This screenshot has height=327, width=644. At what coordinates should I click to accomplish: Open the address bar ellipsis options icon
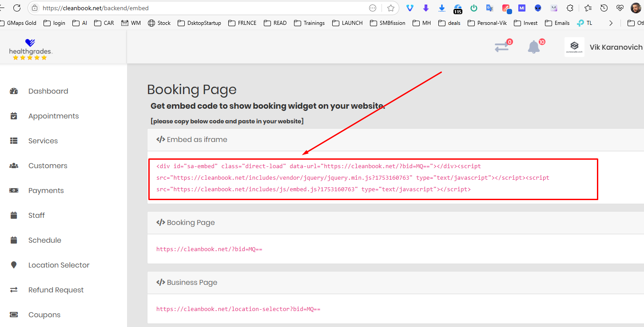[x=373, y=8]
